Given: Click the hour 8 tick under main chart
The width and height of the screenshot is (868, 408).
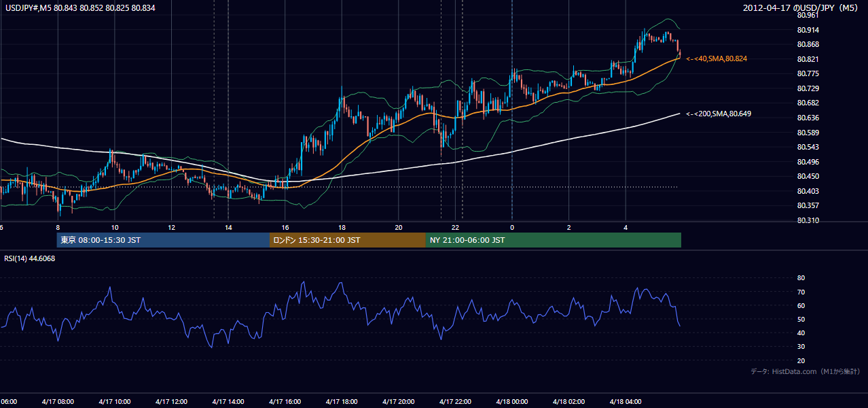Looking at the screenshot, I should 58,227.
